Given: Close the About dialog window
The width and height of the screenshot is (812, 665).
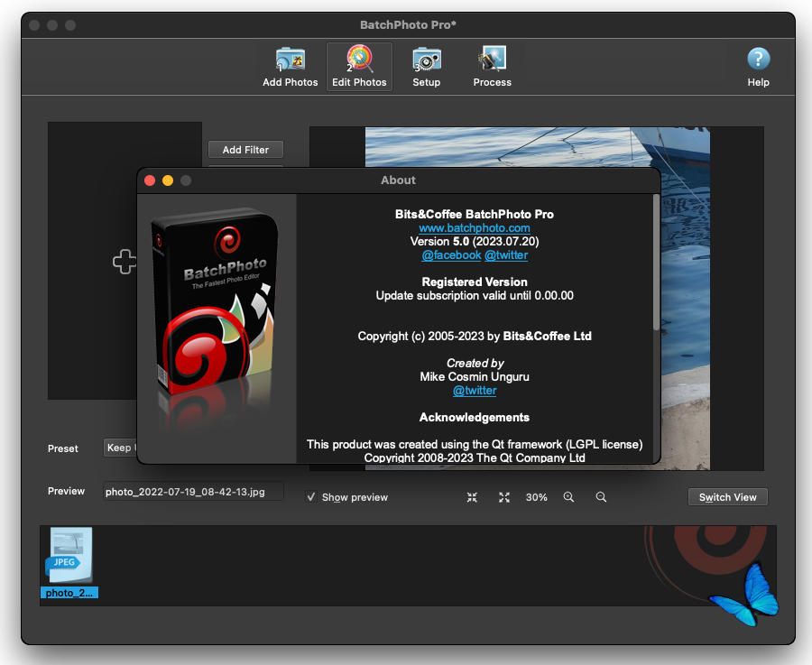Looking at the screenshot, I should pos(150,180).
